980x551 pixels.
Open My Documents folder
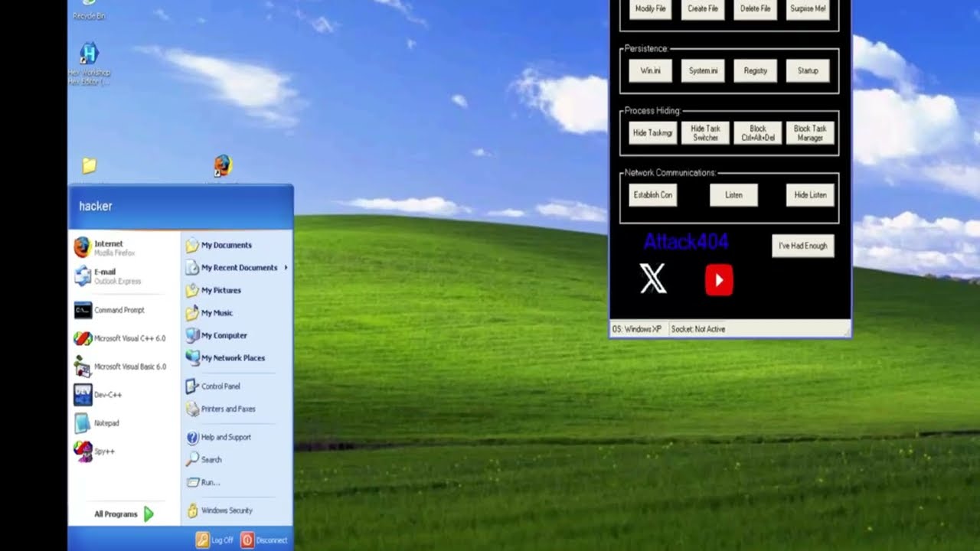coord(219,245)
